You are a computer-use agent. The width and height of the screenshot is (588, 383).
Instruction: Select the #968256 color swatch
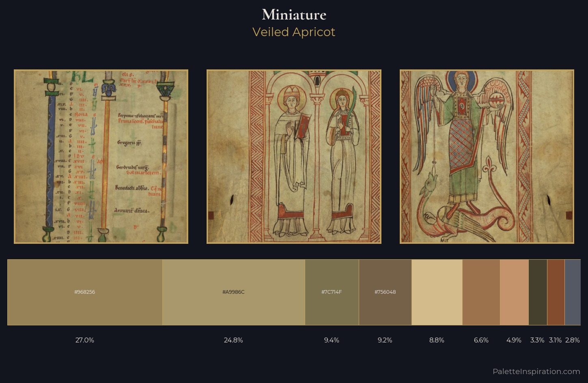pos(85,292)
